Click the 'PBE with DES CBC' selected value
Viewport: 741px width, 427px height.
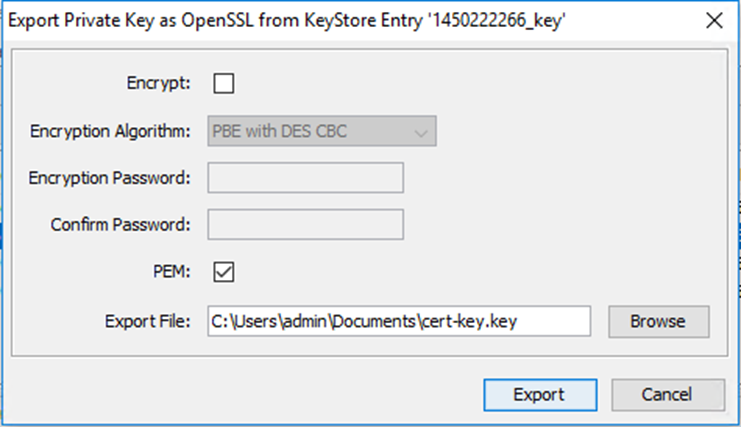tap(280, 131)
